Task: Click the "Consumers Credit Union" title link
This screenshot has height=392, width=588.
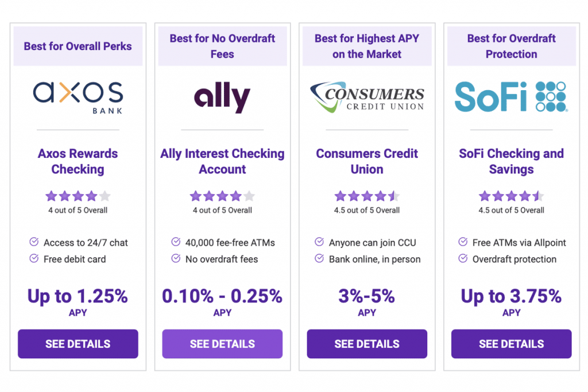Action: coord(367,161)
